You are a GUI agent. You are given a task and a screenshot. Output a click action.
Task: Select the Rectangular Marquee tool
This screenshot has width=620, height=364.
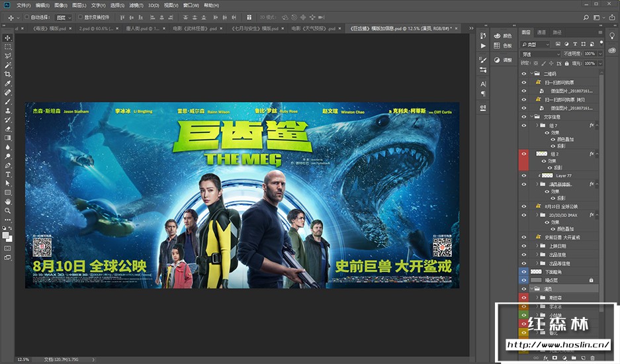[x=7, y=47]
